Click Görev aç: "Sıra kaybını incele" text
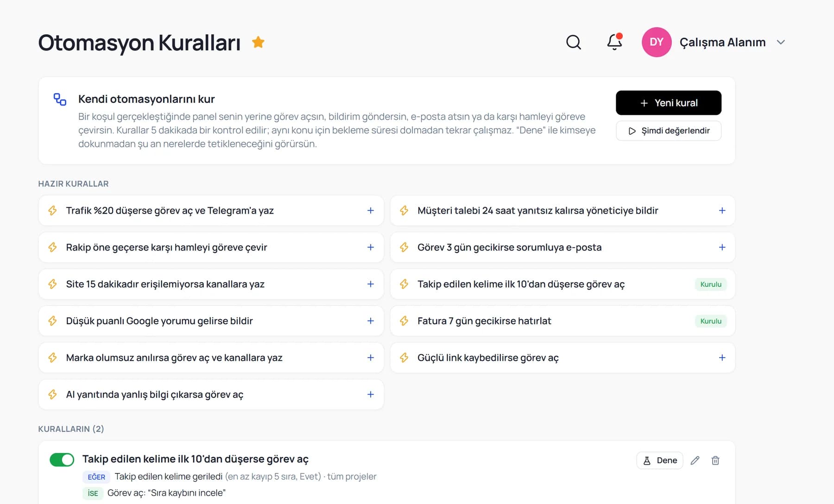This screenshot has width=834, height=504. 166,493
